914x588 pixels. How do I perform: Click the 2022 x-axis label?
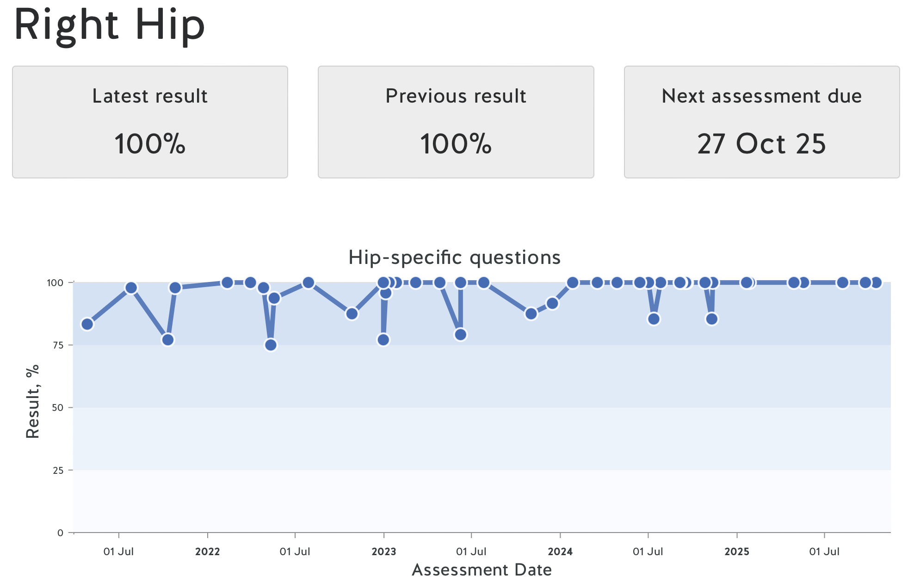click(207, 551)
